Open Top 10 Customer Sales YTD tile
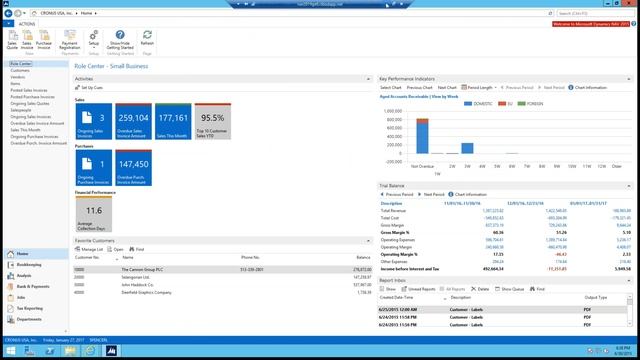Image resolution: width=640 pixels, height=360 pixels. (213, 121)
